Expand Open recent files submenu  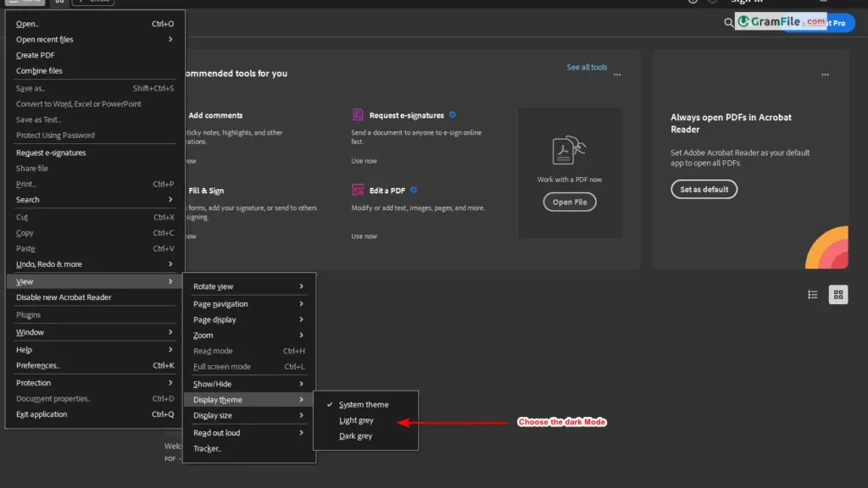pos(94,39)
